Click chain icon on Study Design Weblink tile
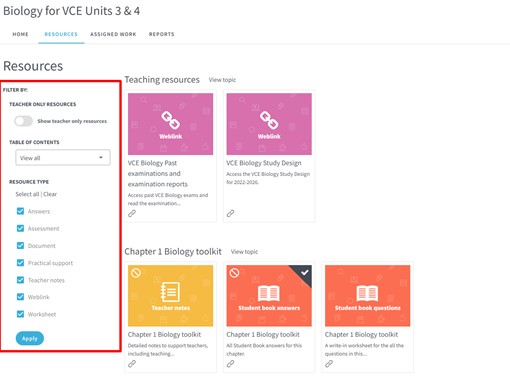Image resolution: width=510 pixels, height=390 pixels. click(x=269, y=120)
